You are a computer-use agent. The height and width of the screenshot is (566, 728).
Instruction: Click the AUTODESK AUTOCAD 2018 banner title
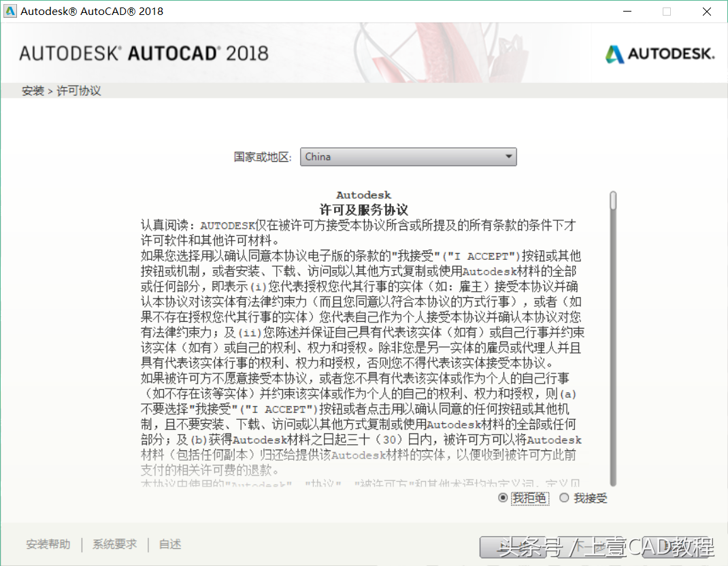click(144, 53)
